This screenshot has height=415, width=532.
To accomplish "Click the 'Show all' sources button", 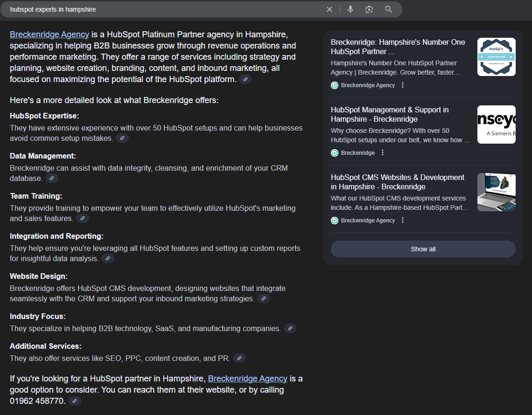I will pos(423,249).
